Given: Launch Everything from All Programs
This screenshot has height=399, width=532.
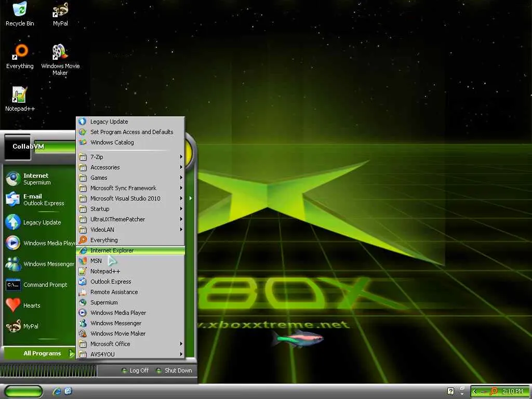Looking at the screenshot, I should coord(130,240).
